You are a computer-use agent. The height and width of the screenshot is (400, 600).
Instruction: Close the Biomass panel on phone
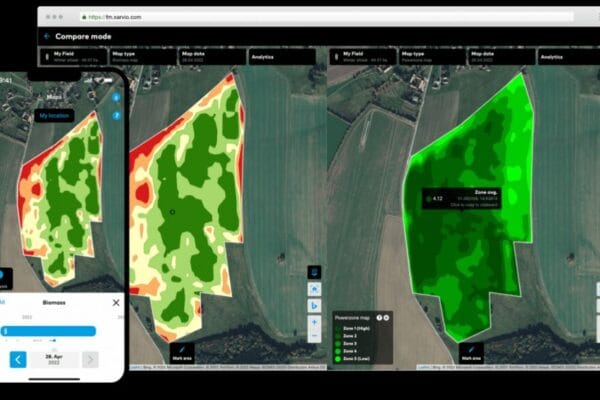click(x=116, y=303)
